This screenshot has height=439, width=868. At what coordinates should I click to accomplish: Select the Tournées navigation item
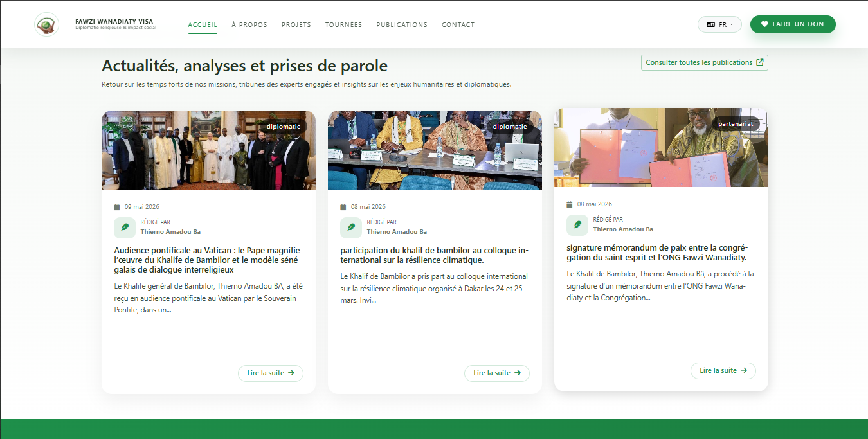pos(343,25)
